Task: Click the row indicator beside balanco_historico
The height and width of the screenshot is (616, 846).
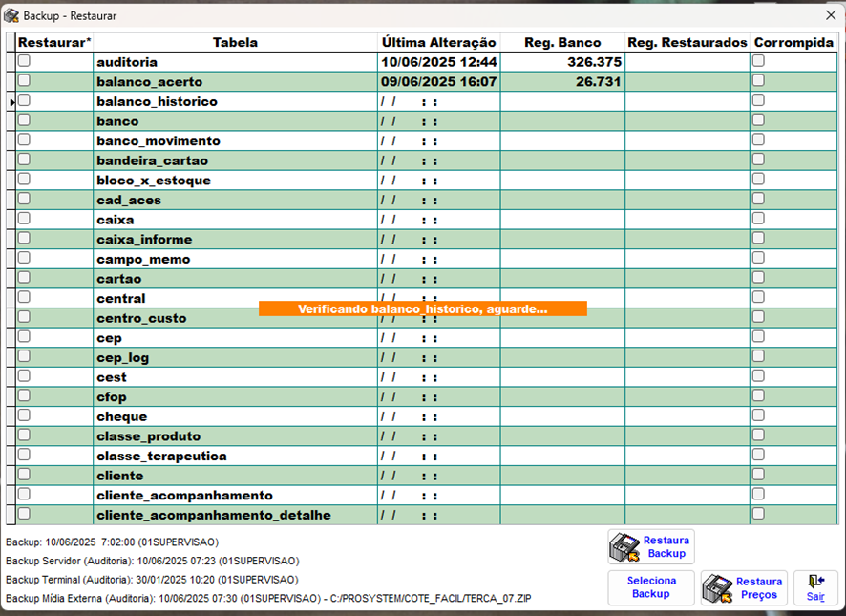Action: coord(11,101)
